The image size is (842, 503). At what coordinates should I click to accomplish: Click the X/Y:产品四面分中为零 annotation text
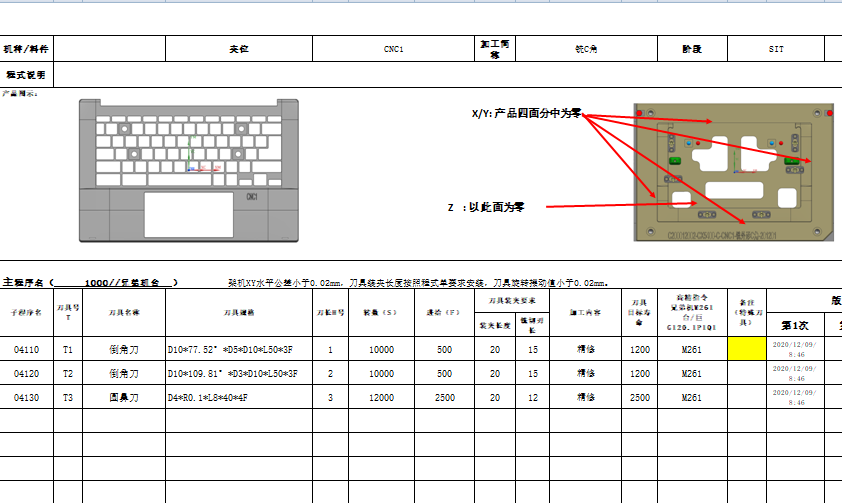pyautogui.click(x=526, y=113)
